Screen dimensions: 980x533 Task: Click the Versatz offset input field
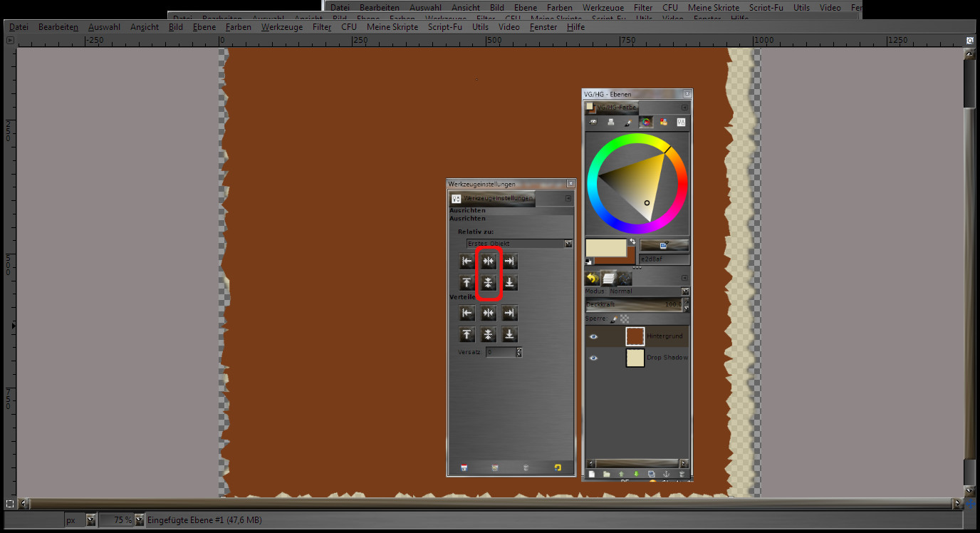[501, 353]
